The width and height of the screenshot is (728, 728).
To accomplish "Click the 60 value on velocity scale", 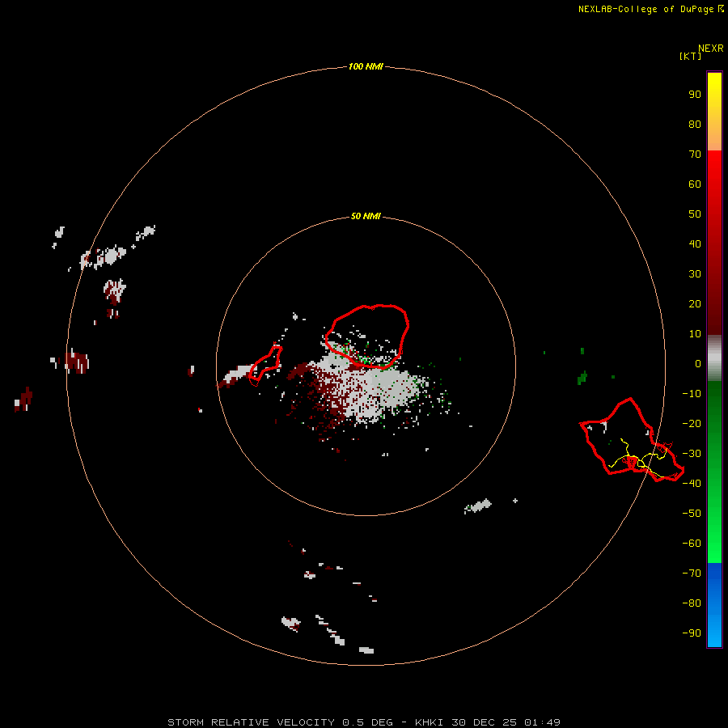I will [695, 184].
